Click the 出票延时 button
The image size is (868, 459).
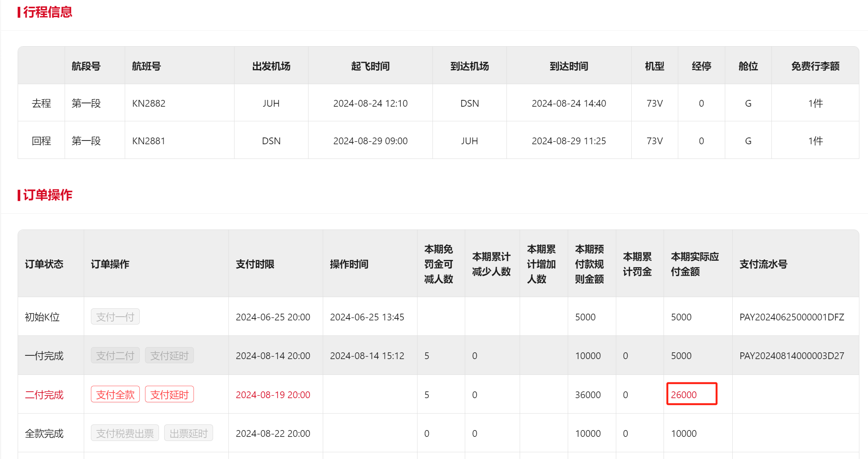tap(188, 433)
